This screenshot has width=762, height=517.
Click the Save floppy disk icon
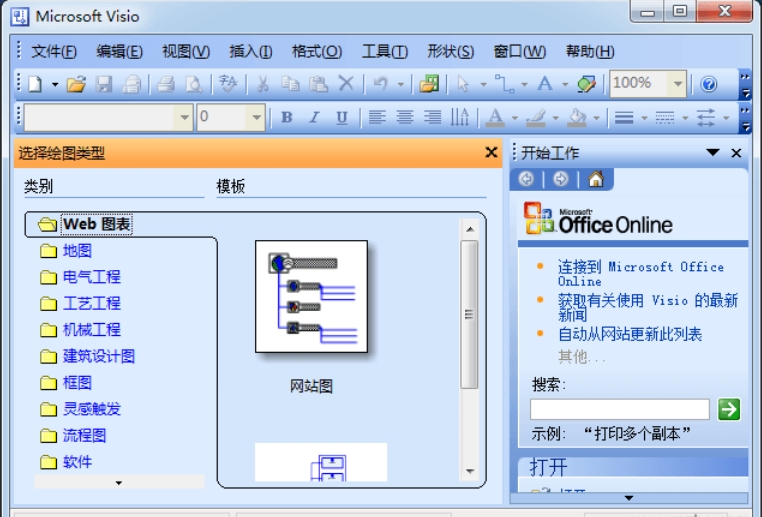tap(104, 84)
